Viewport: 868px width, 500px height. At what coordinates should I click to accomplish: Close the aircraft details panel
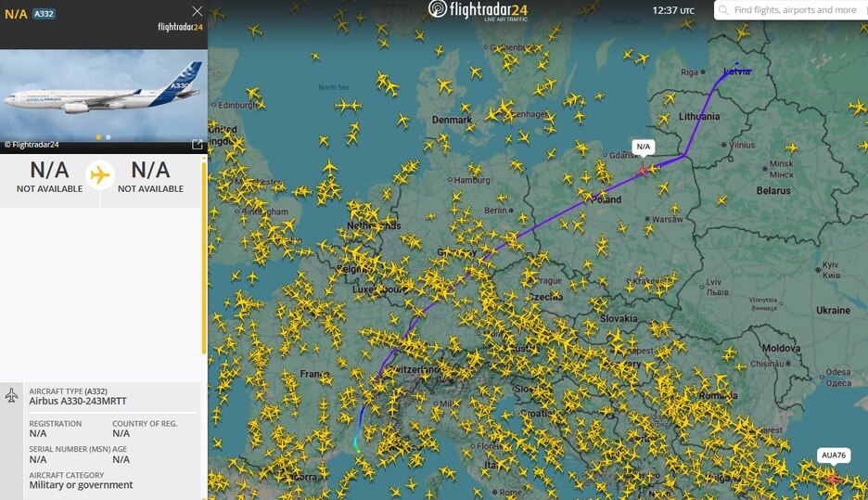tap(198, 11)
